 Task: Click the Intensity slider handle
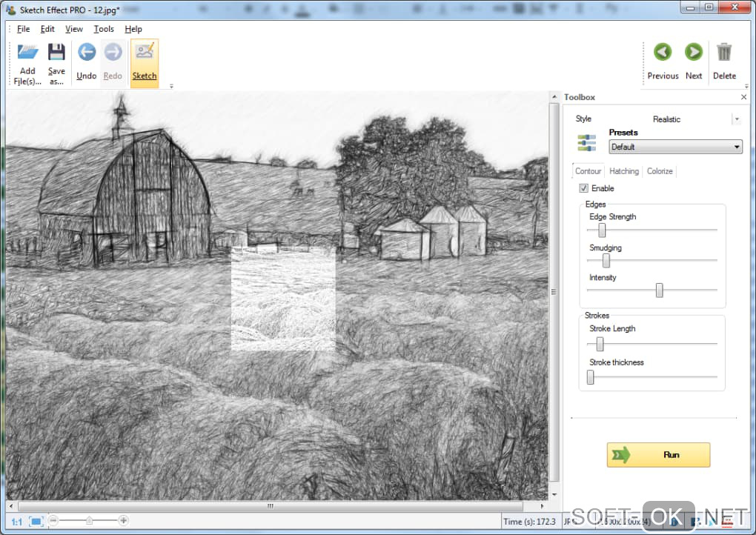click(x=659, y=290)
